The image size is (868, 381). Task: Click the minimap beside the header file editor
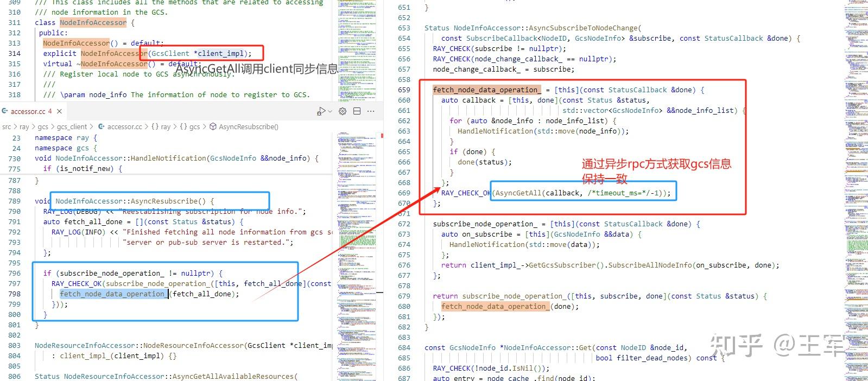357,50
